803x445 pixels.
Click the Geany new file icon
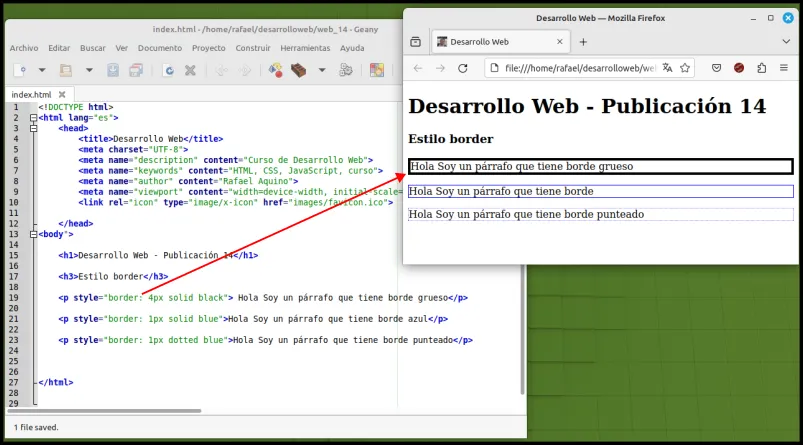point(20,70)
